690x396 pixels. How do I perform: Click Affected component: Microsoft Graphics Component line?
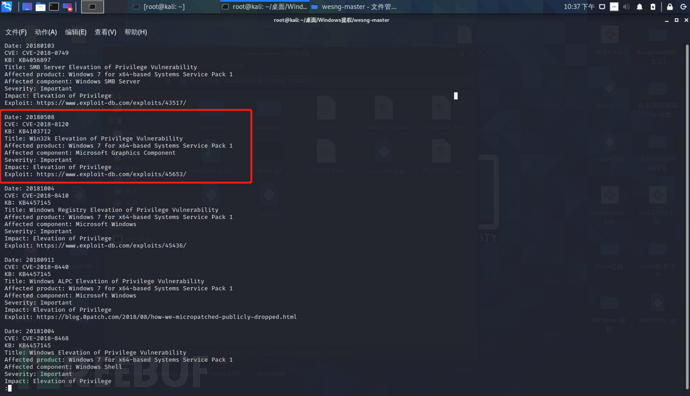pyautogui.click(x=90, y=153)
